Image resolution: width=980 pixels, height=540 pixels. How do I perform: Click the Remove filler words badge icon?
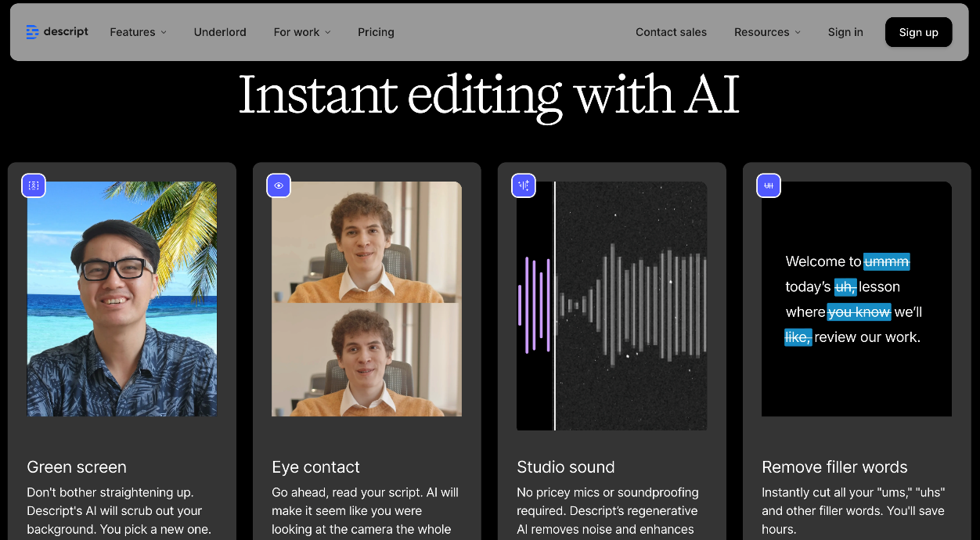pos(769,185)
